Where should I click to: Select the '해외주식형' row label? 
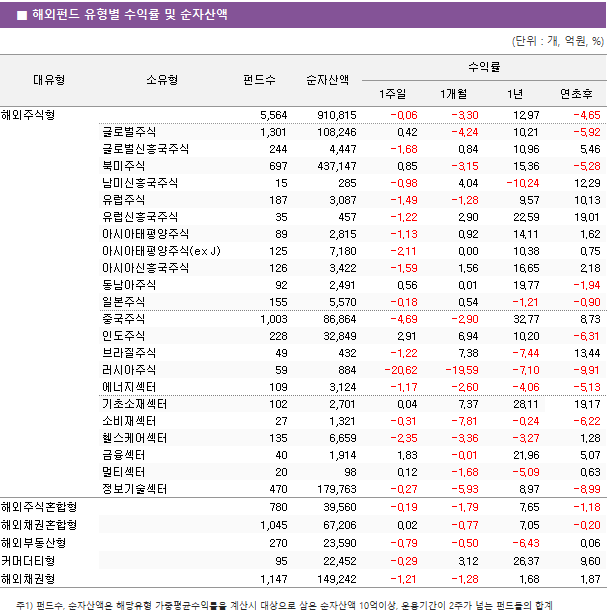pos(28,115)
